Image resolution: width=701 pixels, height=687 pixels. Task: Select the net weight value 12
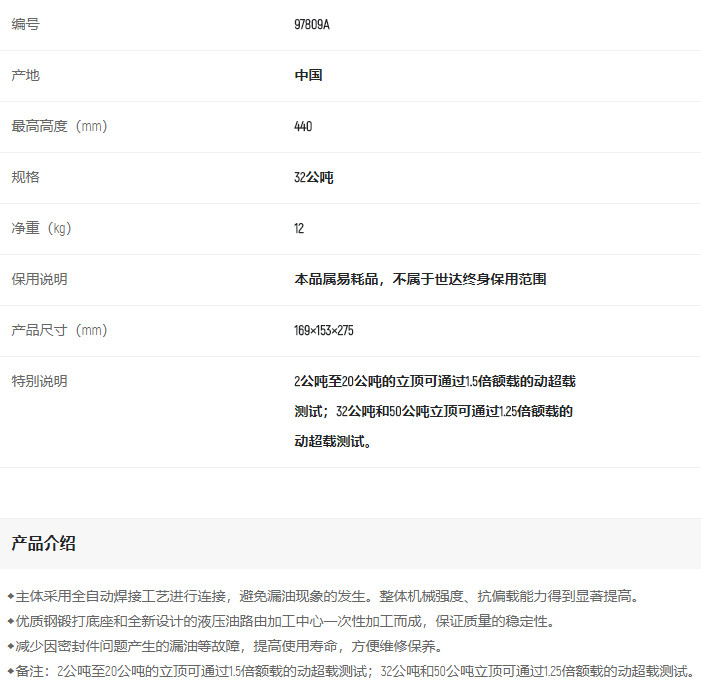pos(299,228)
